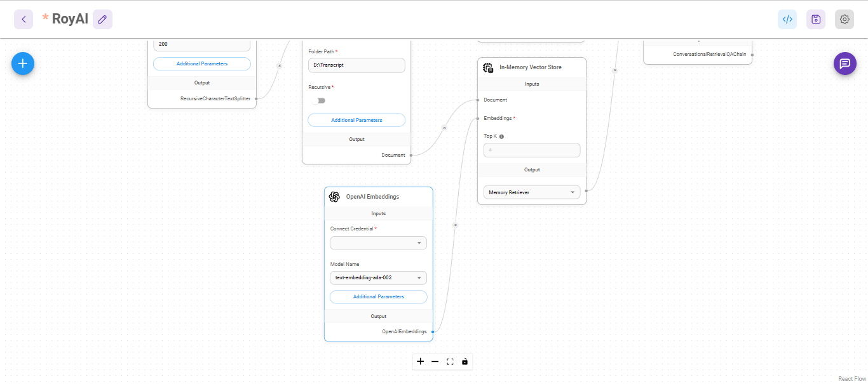This screenshot has height=384, width=868.
Task: Click Additional Parameters in OpenAI Embeddings
Action: click(378, 297)
